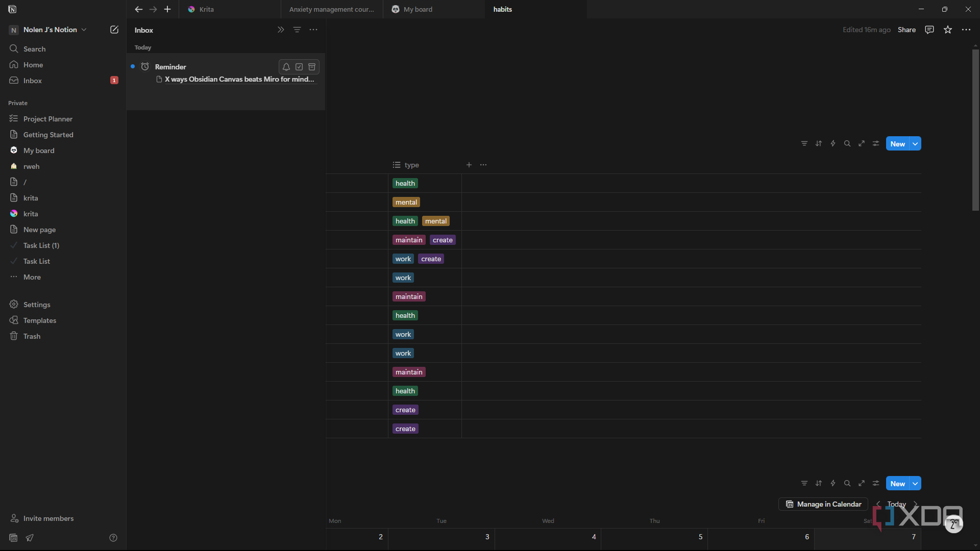
Task: Switch to Anxiety management course tab
Action: coord(332,9)
